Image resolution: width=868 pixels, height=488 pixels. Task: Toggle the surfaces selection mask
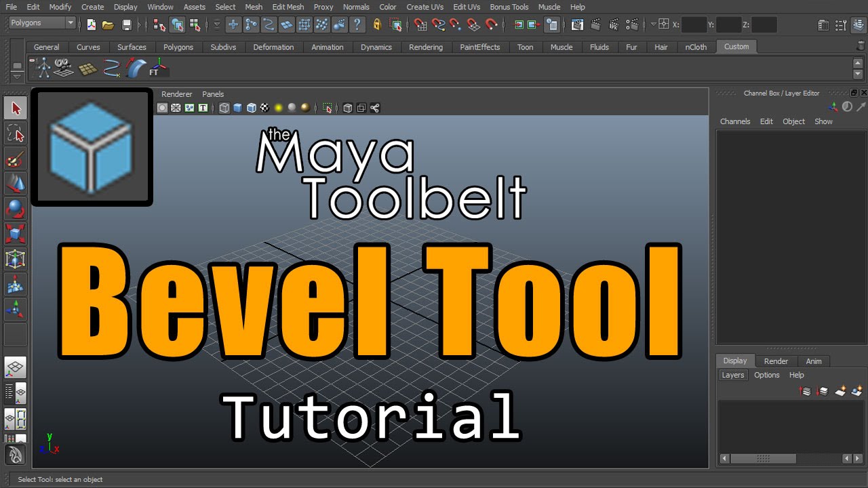pos(287,25)
